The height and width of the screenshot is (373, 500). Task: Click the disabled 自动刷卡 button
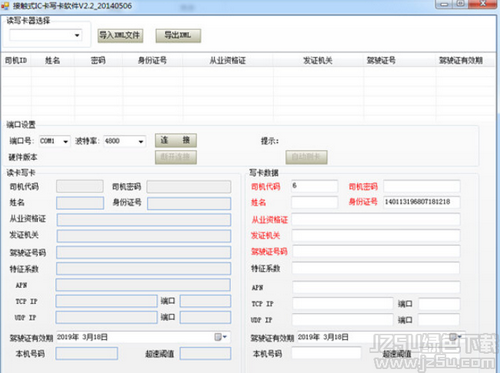306,157
